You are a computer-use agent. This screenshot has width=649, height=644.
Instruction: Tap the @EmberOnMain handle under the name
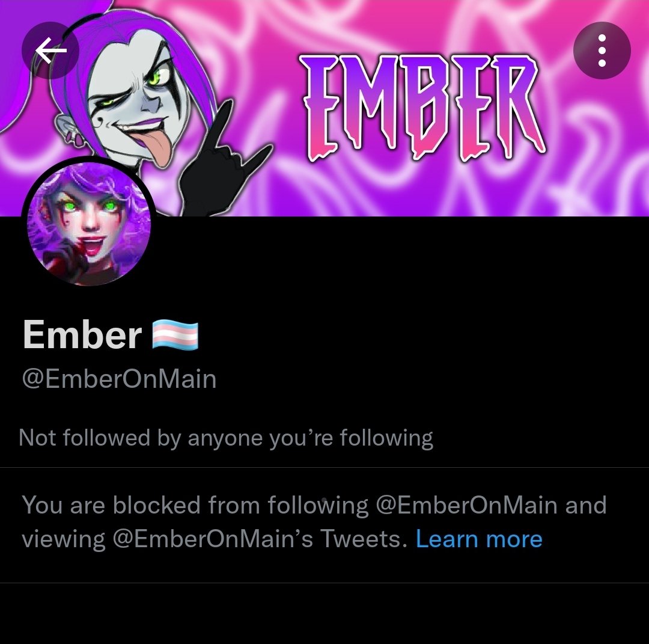(119, 379)
